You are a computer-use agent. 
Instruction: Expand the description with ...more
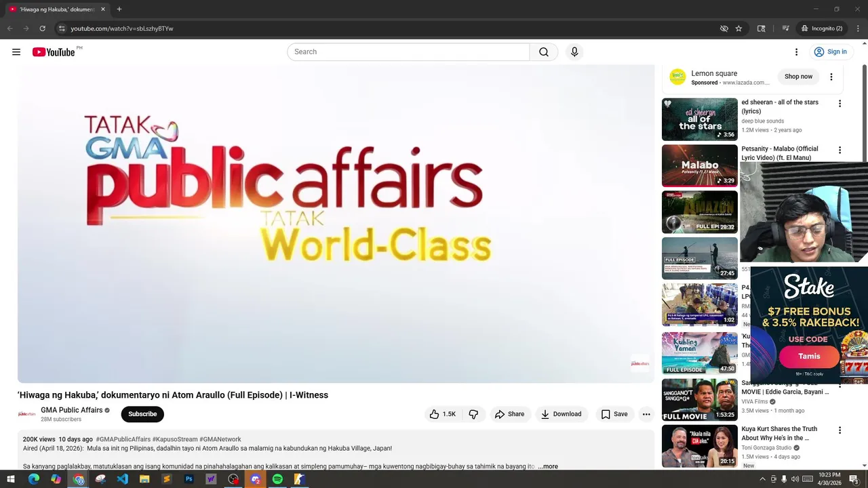pos(548,466)
